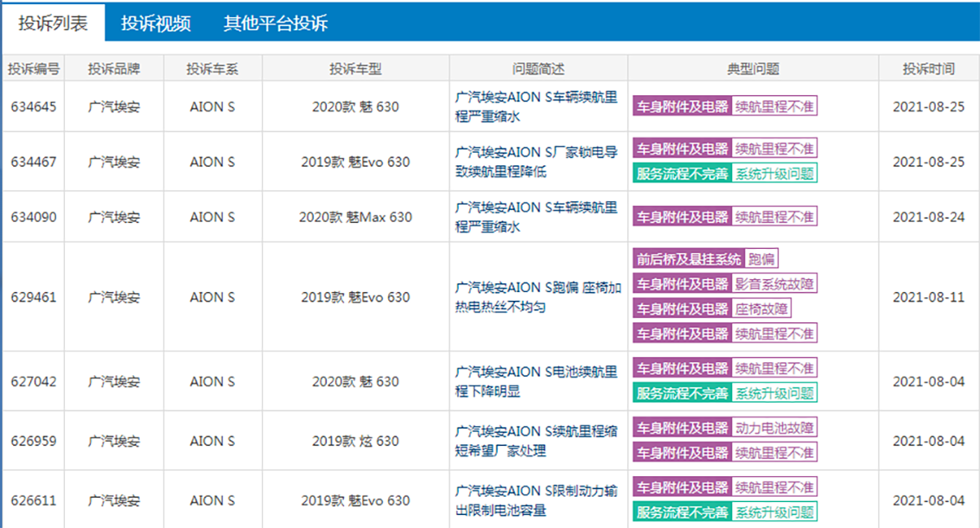Click the 续航里程缩短希望厂家处理 complaint link
This screenshot has width=980, height=528.
[536, 441]
